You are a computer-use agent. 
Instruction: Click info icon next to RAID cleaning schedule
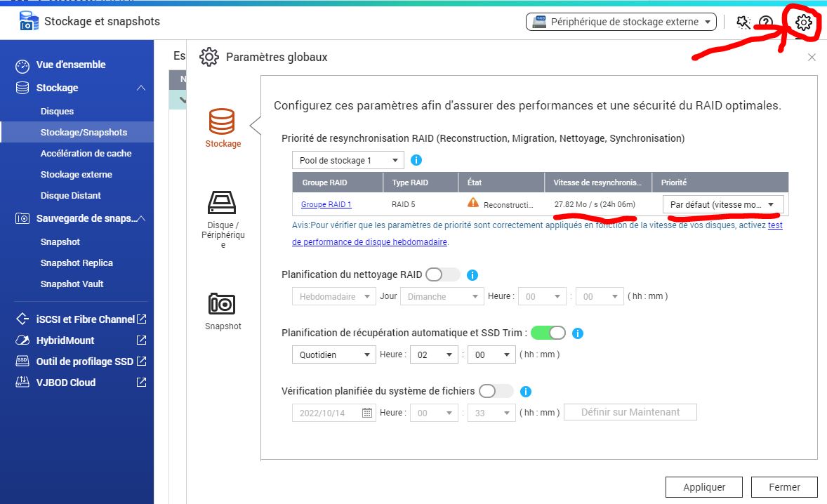click(x=472, y=275)
